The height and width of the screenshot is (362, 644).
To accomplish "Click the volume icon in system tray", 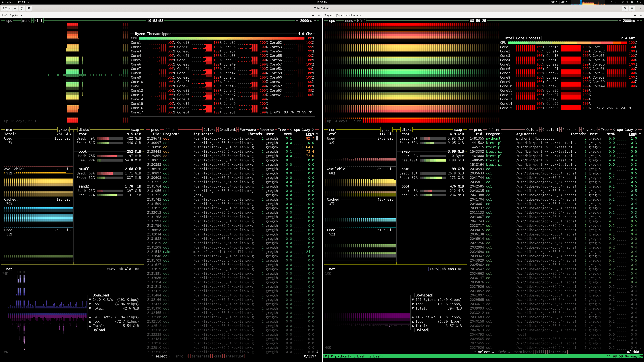I will pyautogui.click(x=632, y=2).
